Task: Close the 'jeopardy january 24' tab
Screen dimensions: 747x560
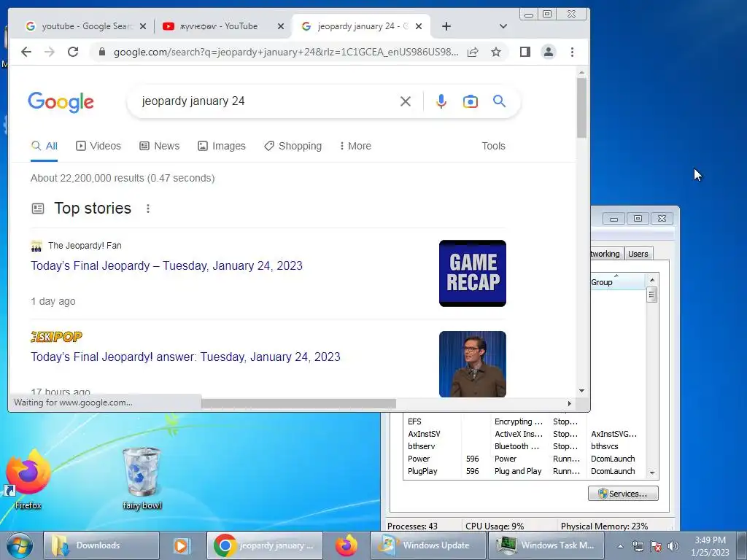Action: 418,27
